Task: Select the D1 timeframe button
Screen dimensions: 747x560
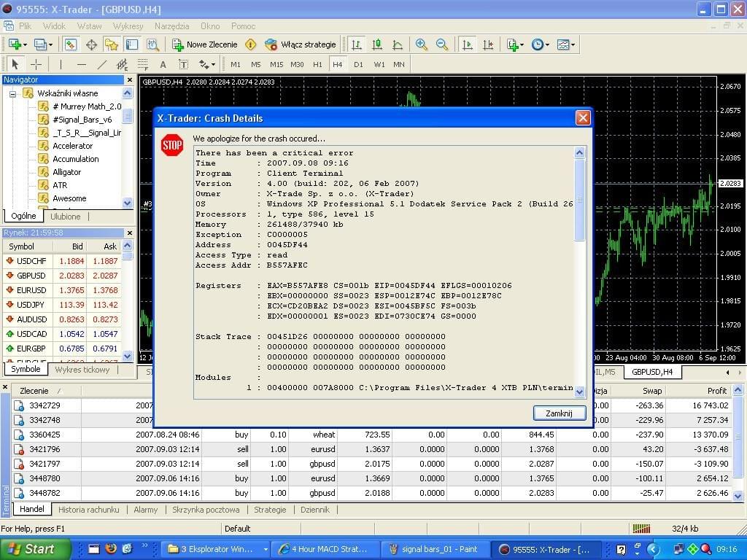Action: point(358,64)
